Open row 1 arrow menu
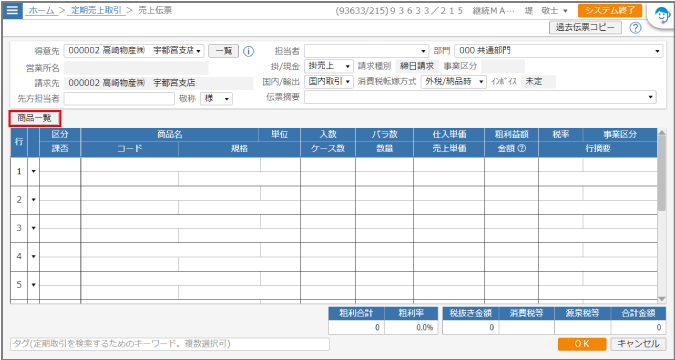This screenshot has height=360, width=675. point(34,171)
